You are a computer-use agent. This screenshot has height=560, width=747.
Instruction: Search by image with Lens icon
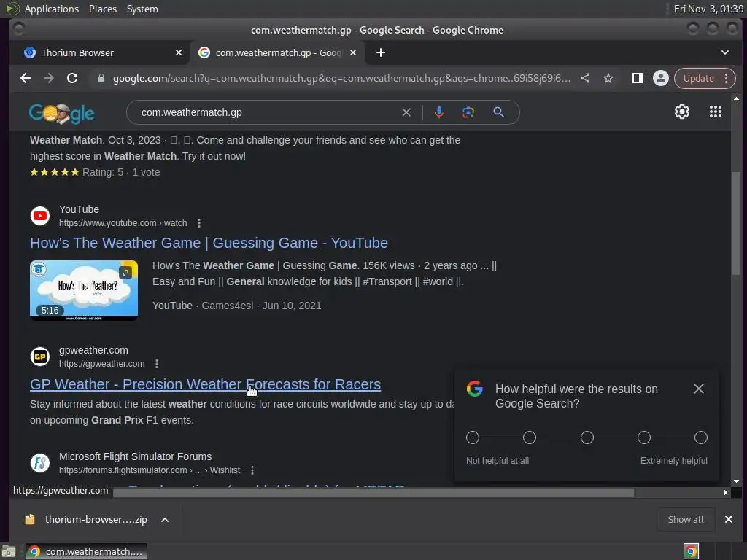point(468,112)
